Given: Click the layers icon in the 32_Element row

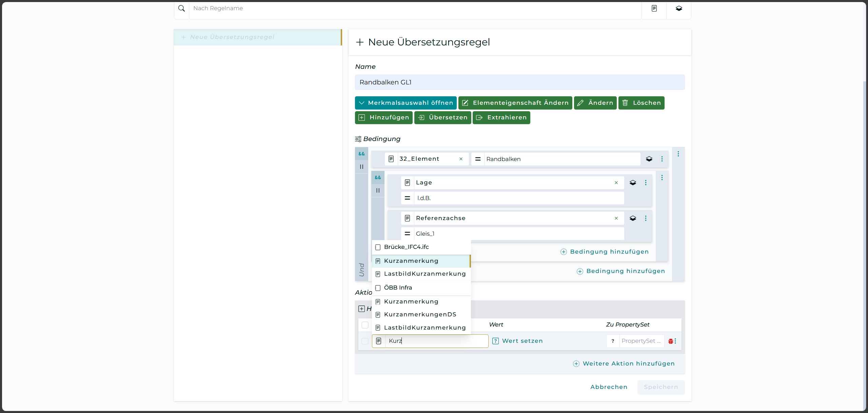Looking at the screenshot, I should click(x=649, y=159).
